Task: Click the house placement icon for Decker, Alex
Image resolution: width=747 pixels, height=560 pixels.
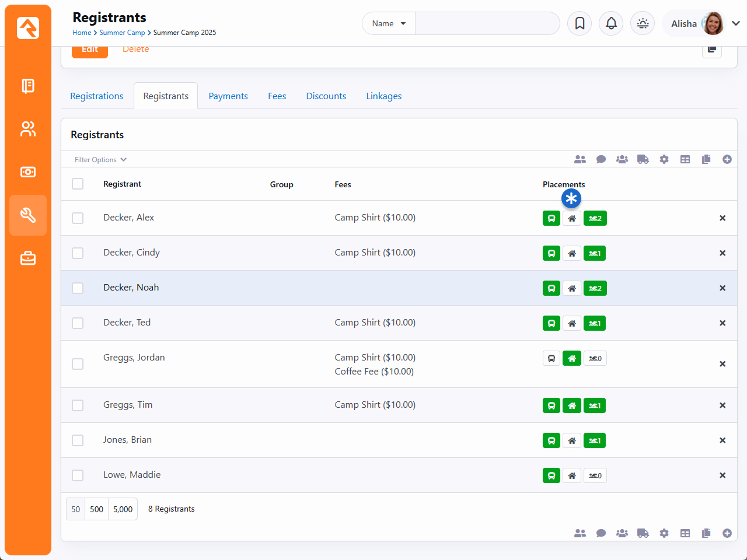Action: pyautogui.click(x=572, y=219)
